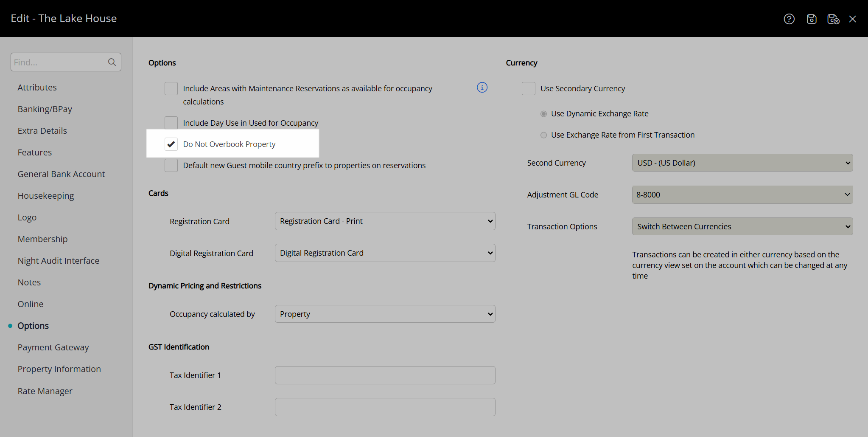Open Features section
Viewport: 868px width, 437px height.
tap(35, 152)
